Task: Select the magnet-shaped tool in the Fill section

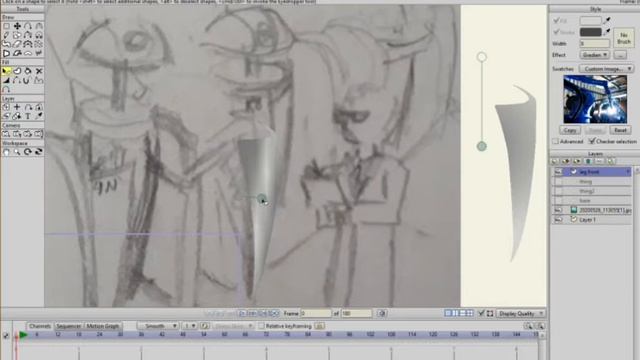Action: [x=26, y=80]
